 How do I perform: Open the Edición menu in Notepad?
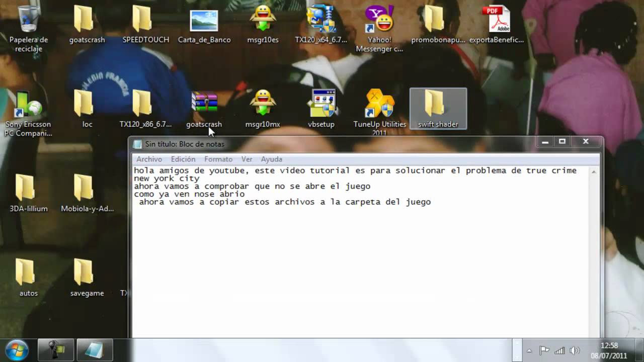pyautogui.click(x=183, y=159)
